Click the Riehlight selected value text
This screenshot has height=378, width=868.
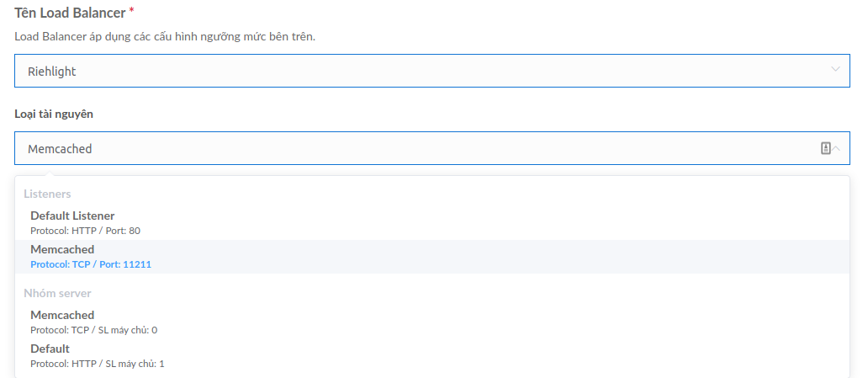[x=52, y=71]
